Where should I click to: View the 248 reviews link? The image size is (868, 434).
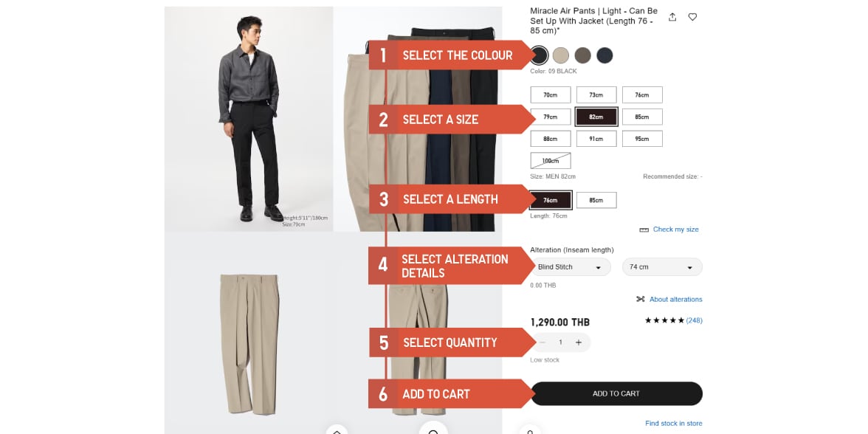click(x=694, y=320)
